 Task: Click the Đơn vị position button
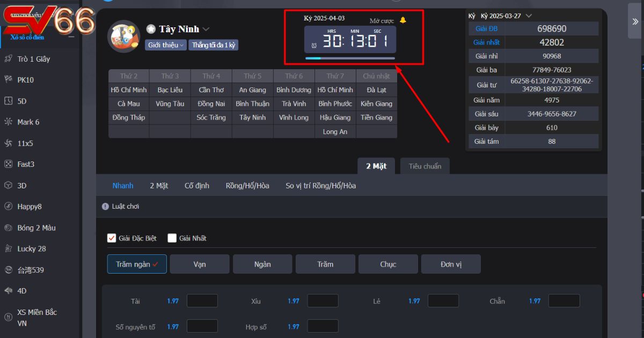(x=451, y=264)
